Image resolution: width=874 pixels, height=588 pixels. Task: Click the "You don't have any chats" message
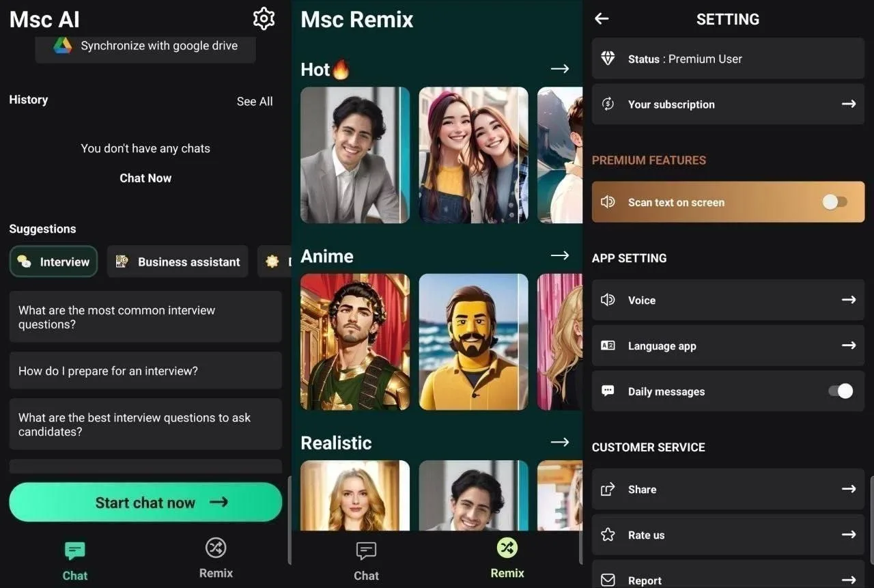[145, 148]
